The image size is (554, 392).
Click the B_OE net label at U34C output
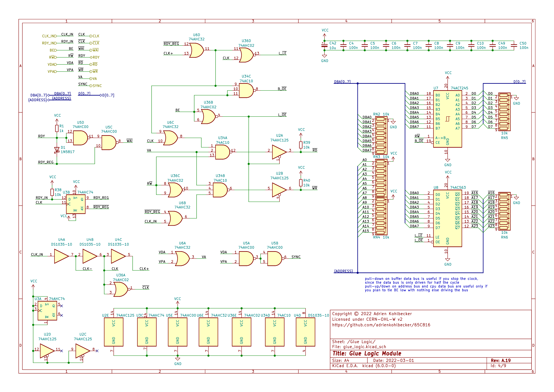[x=282, y=89]
